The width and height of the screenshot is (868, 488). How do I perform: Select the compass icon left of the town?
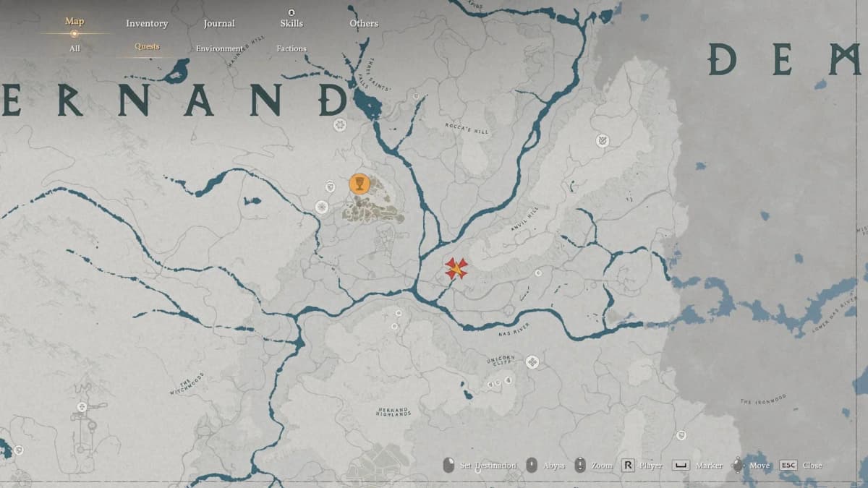[x=322, y=207]
